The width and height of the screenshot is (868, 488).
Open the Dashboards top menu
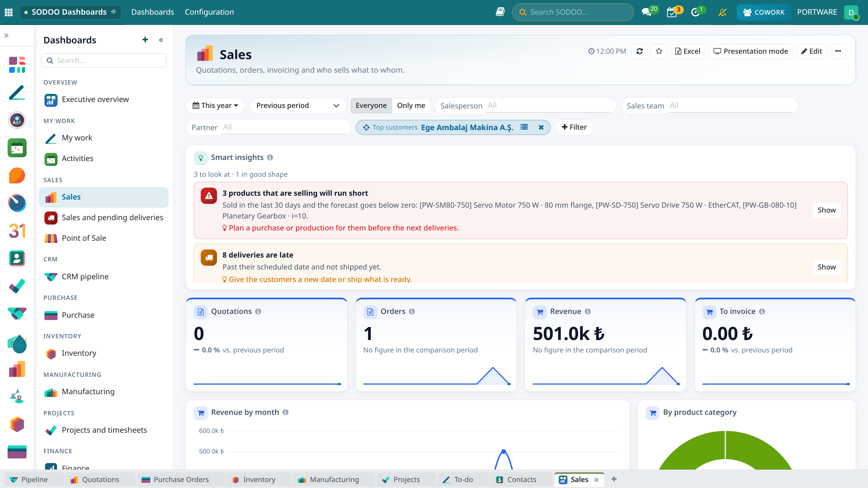153,12
